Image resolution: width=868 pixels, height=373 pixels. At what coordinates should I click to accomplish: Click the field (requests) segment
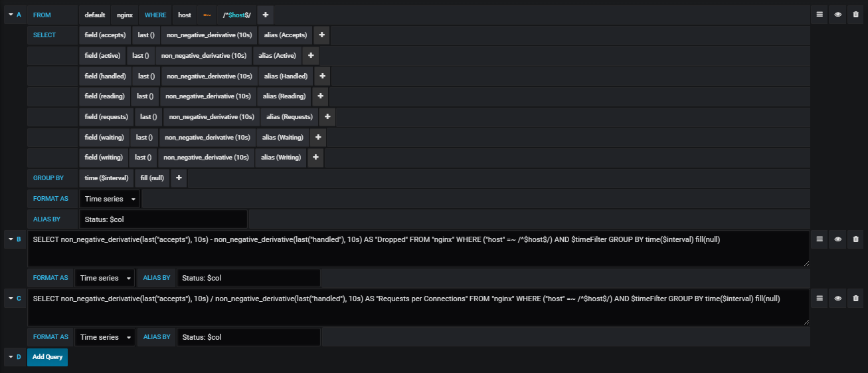pos(106,117)
